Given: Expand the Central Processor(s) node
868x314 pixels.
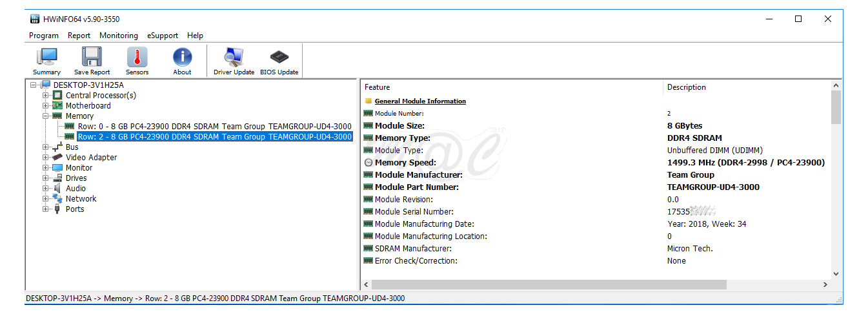Looking at the screenshot, I should click(46, 95).
